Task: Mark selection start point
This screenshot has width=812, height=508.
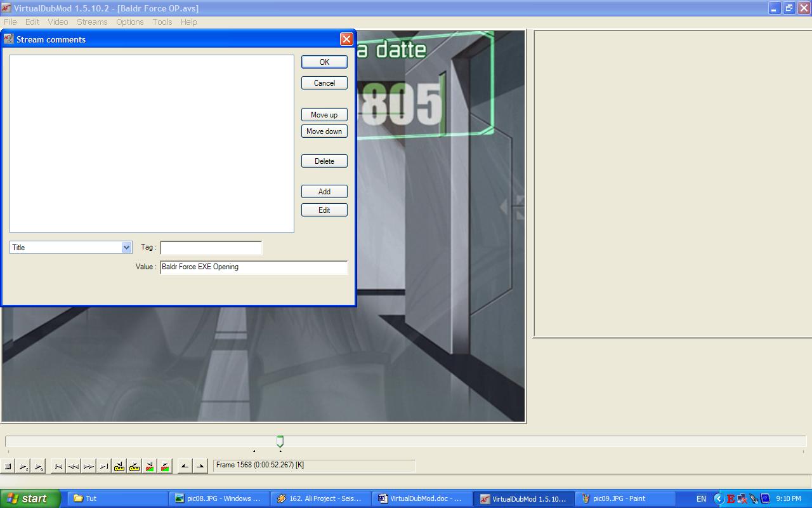Action: 185,467
